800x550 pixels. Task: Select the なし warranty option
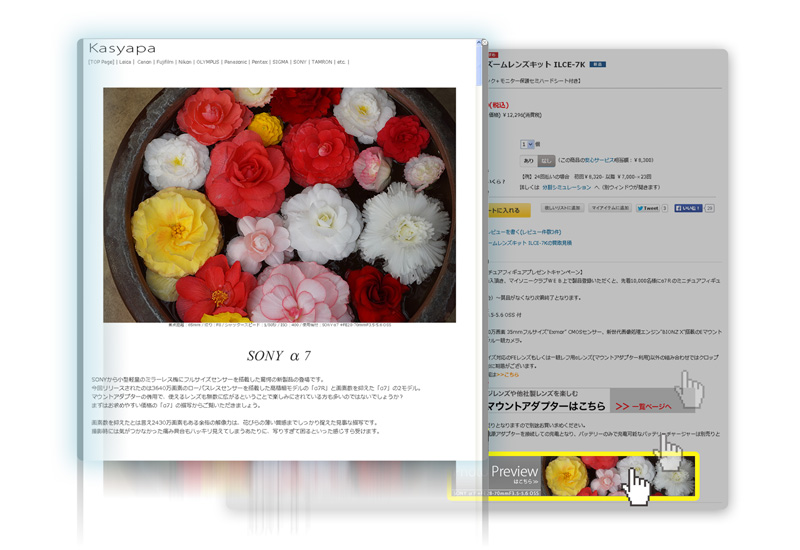546,161
